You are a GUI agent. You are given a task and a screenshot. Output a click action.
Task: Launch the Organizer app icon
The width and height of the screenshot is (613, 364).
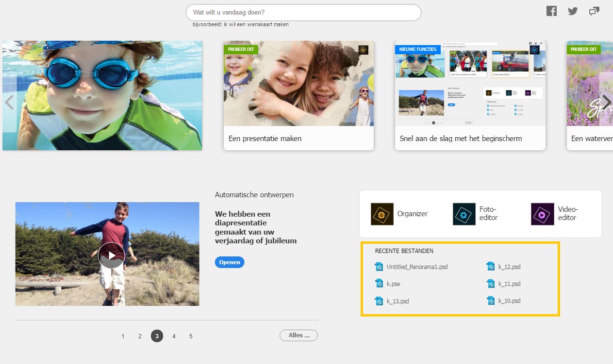pyautogui.click(x=382, y=214)
